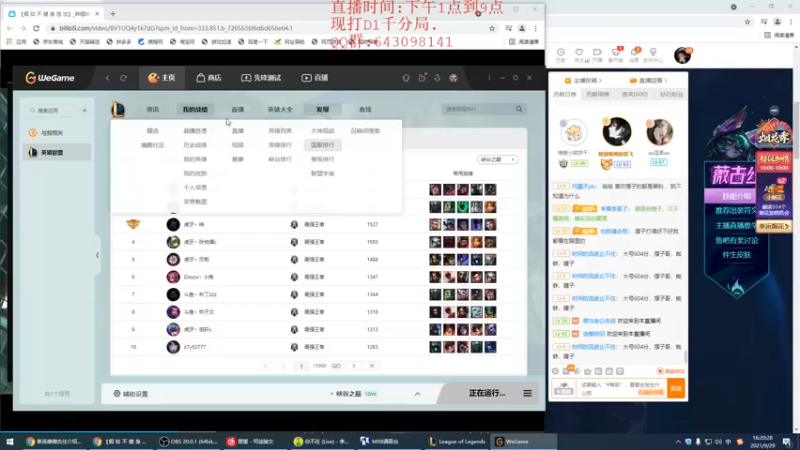The width and height of the screenshot is (800, 450).
Task: Click the ranking search input field
Action: [478, 109]
